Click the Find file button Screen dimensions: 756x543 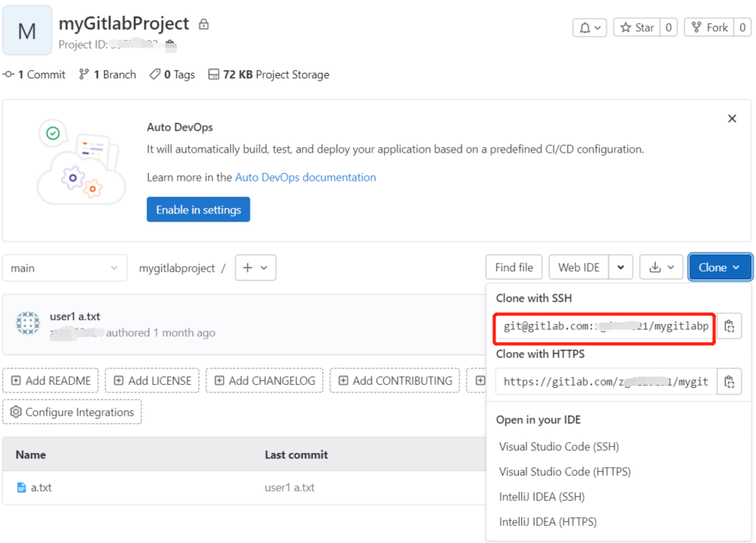pyautogui.click(x=514, y=268)
